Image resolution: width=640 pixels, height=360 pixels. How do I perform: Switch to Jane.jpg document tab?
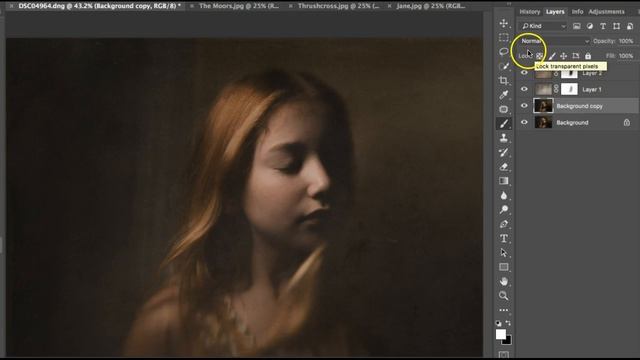pos(431,6)
